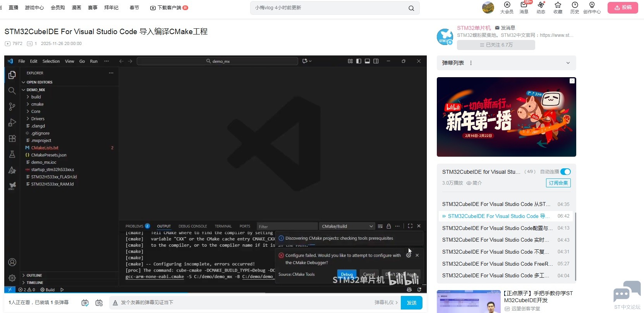Image resolution: width=644 pixels, height=313 pixels.
Task: Play the FreeRTOS video in the playlist
Action: 497,264
